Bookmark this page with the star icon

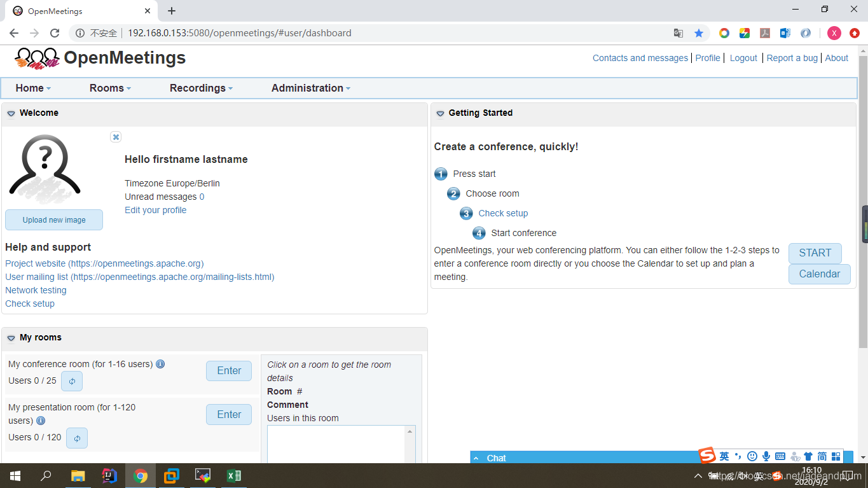[699, 33]
